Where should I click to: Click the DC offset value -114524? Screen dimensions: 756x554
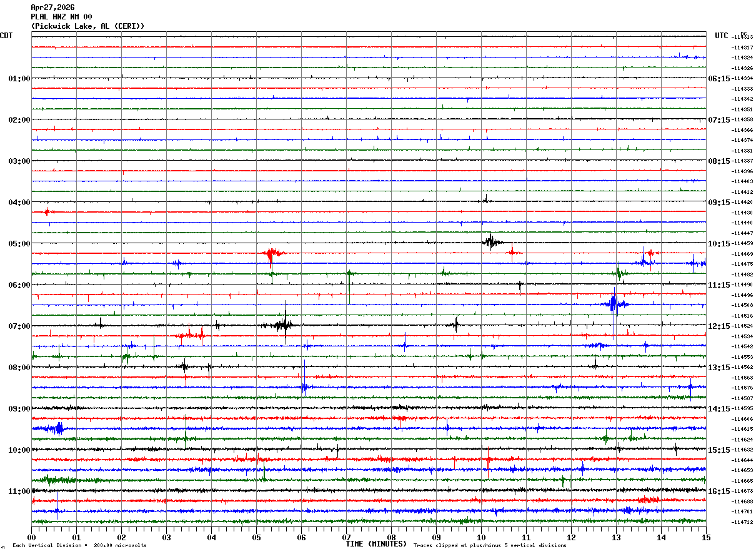click(x=742, y=326)
